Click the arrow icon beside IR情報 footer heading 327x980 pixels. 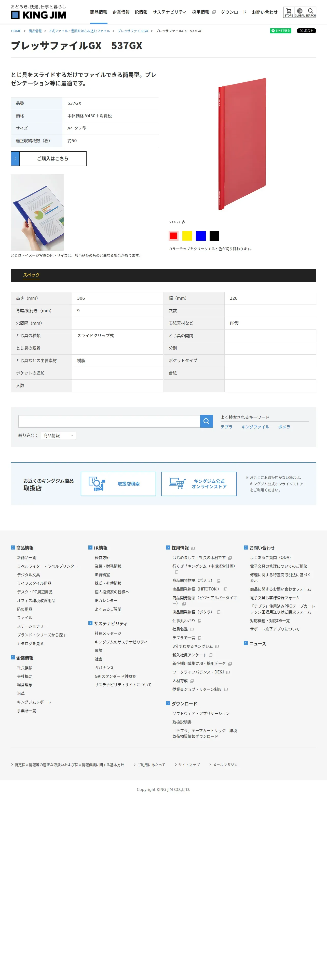coord(90,548)
